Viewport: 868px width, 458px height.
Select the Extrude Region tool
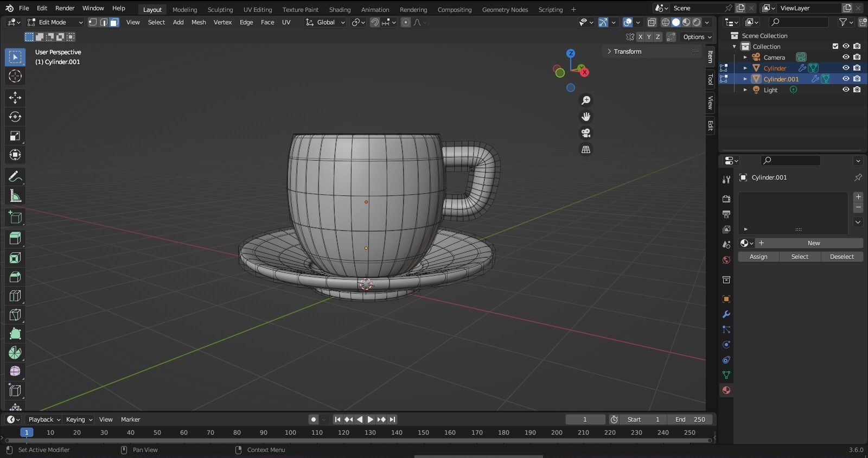coord(15,238)
